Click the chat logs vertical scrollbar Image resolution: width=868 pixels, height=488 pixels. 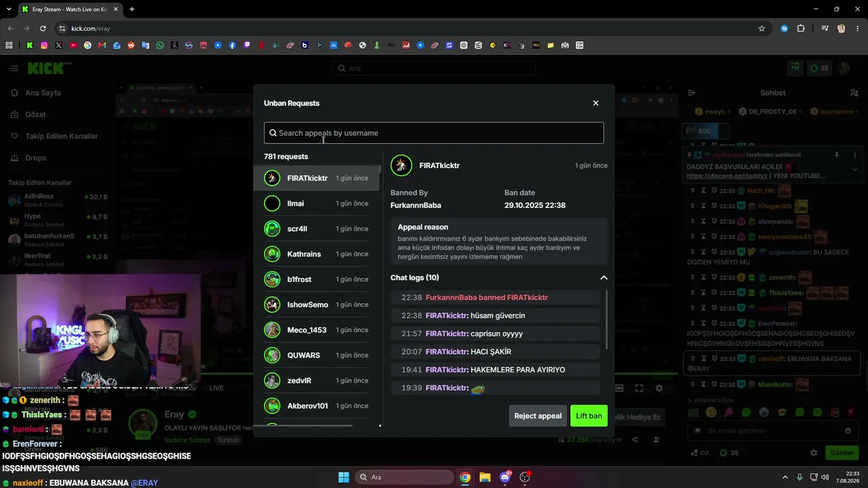[x=606, y=320]
